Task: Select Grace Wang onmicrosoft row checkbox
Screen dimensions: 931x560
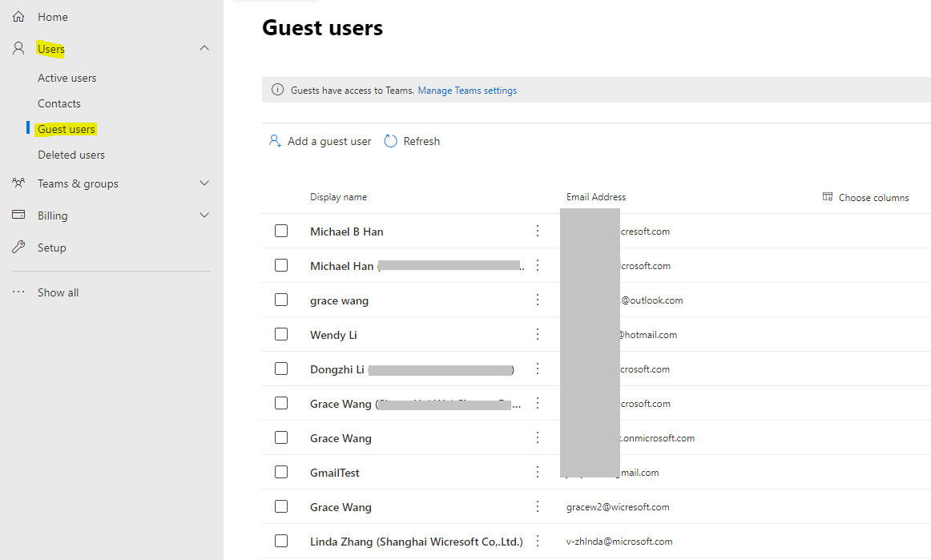Action: pos(281,437)
